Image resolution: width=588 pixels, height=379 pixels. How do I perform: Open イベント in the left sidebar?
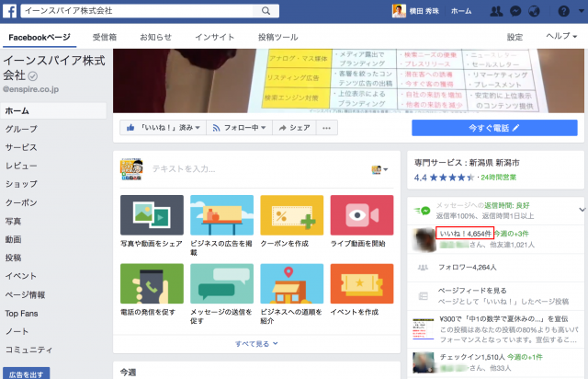(21, 276)
